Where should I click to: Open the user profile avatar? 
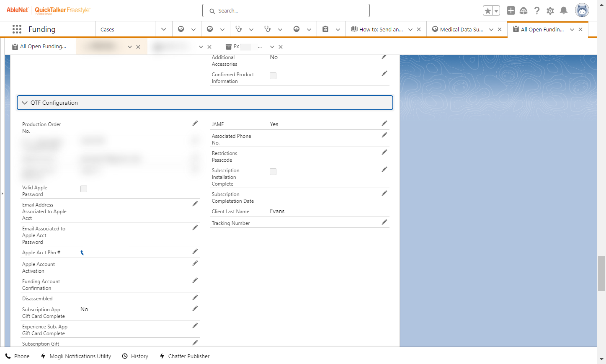[x=582, y=10]
